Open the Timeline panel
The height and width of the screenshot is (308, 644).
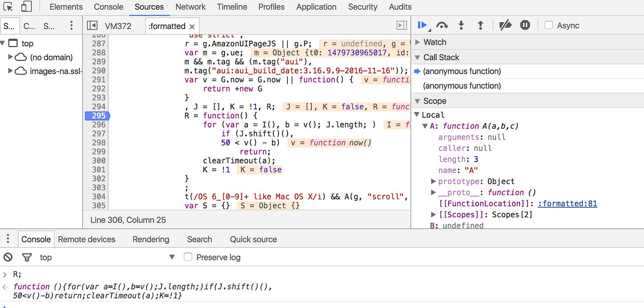(232, 7)
